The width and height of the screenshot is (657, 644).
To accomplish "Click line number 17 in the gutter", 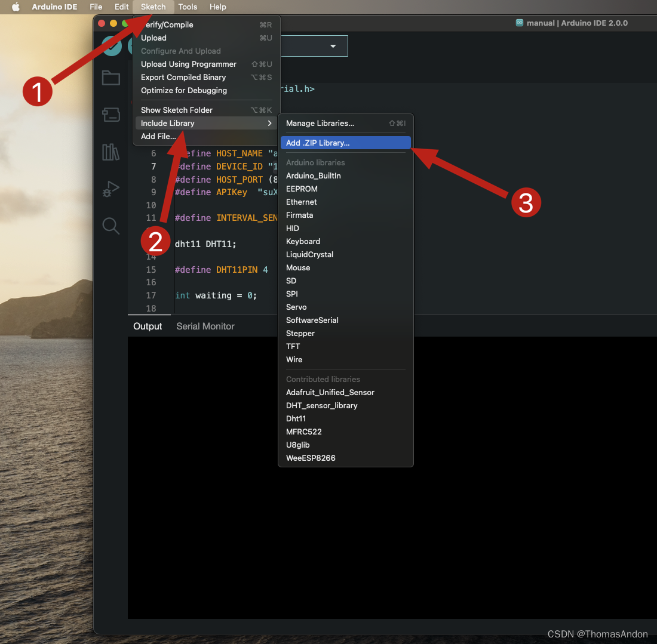I will pos(151,295).
